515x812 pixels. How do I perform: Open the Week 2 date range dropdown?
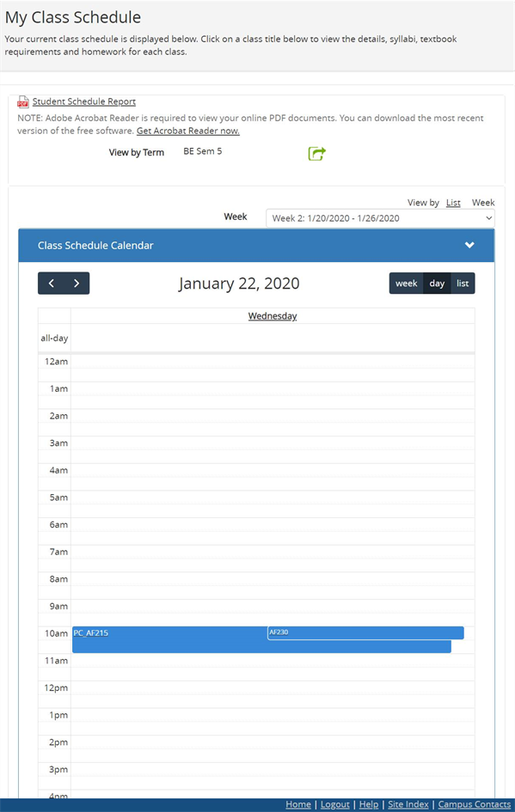[x=380, y=218]
